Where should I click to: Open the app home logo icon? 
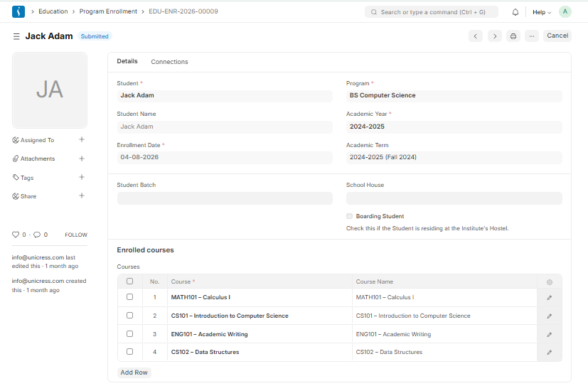(x=18, y=11)
